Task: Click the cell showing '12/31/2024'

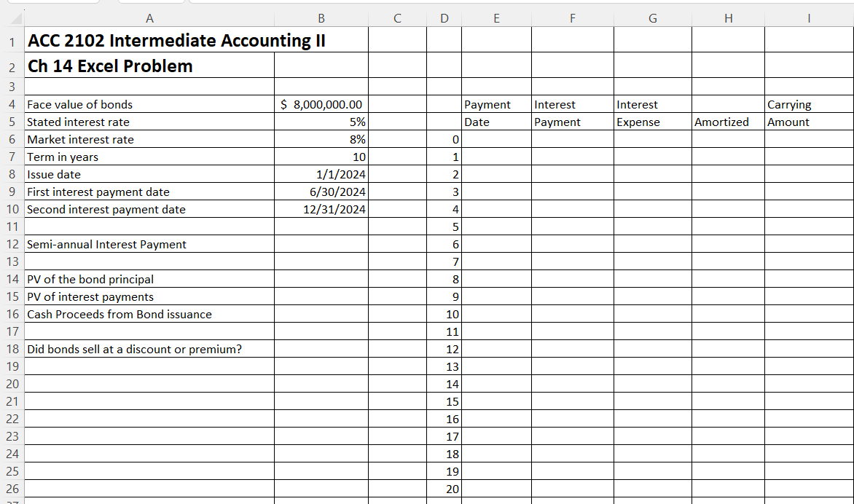Action: click(321, 209)
